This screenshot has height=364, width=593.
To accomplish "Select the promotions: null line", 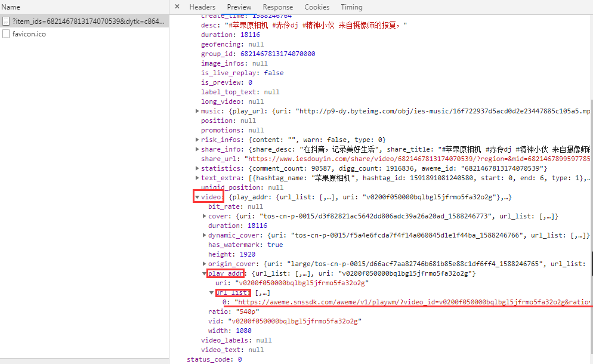I will [x=232, y=130].
